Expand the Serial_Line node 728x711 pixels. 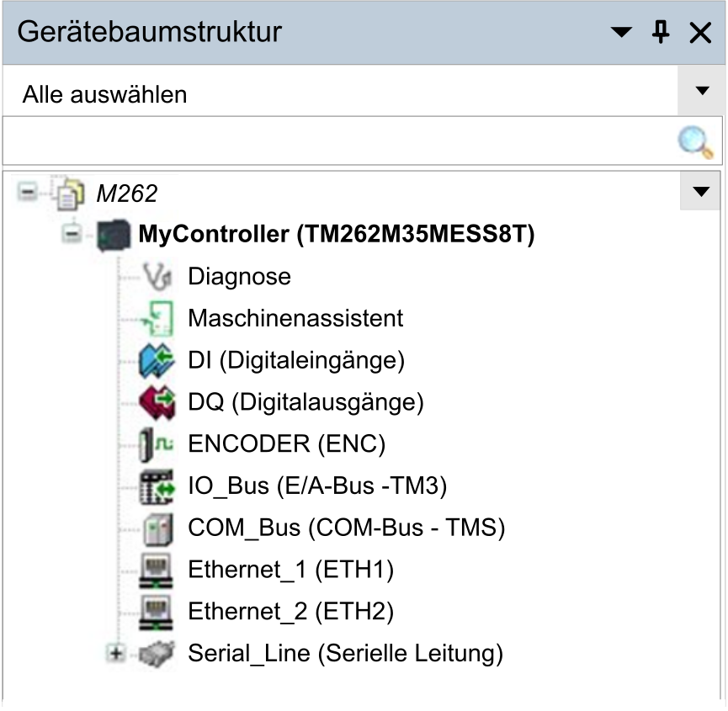115,654
